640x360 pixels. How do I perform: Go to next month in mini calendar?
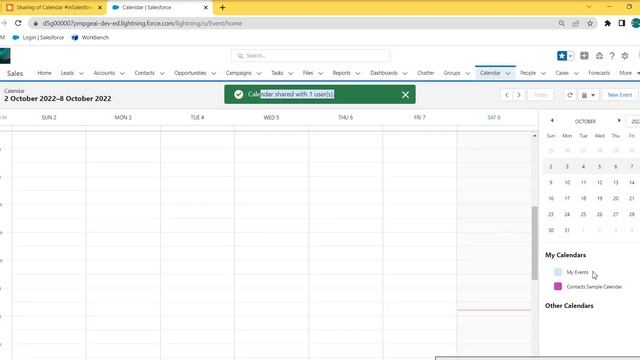click(619, 121)
